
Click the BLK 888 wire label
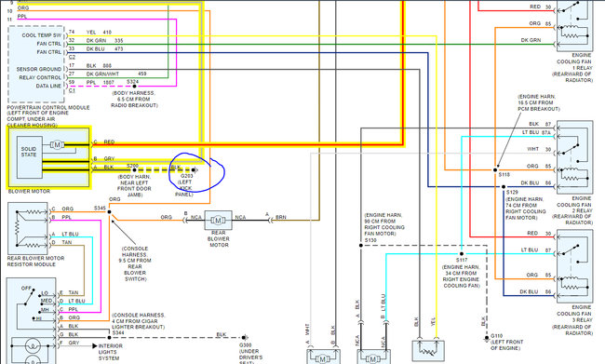coord(99,65)
